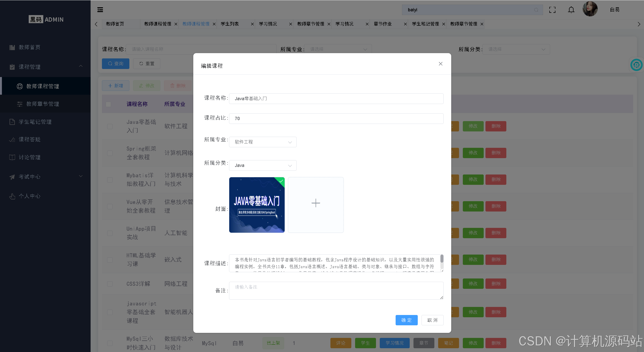This screenshot has height=352, width=644.
Task: Click the 教师章节管理 sliders icon in sidebar
Action: click(20, 104)
